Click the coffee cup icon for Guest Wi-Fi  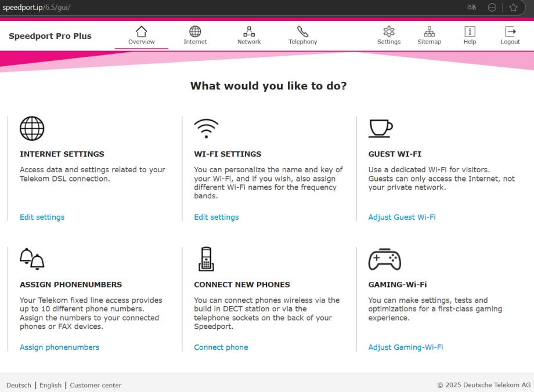pyautogui.click(x=381, y=128)
